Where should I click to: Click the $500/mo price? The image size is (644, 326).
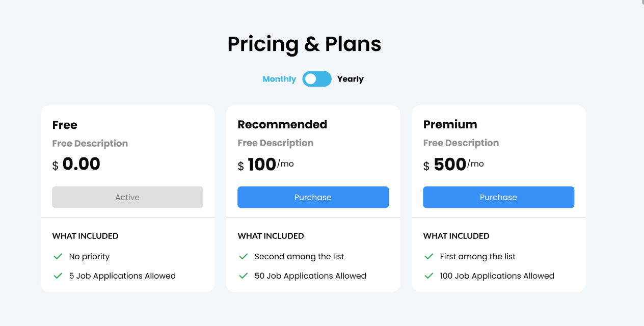point(453,165)
